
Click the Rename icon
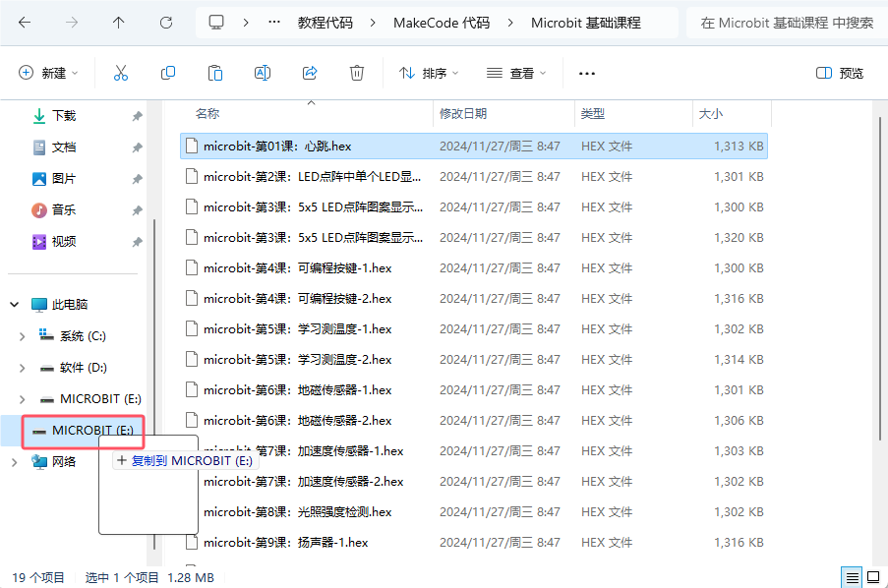(263, 73)
